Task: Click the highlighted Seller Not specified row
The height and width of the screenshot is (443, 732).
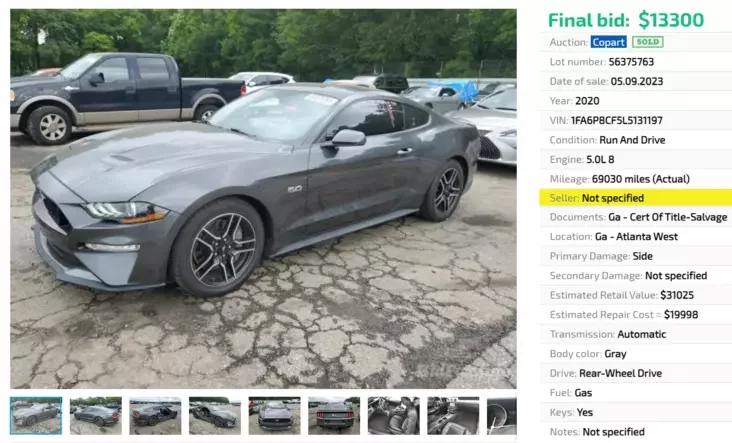Action: (x=635, y=198)
